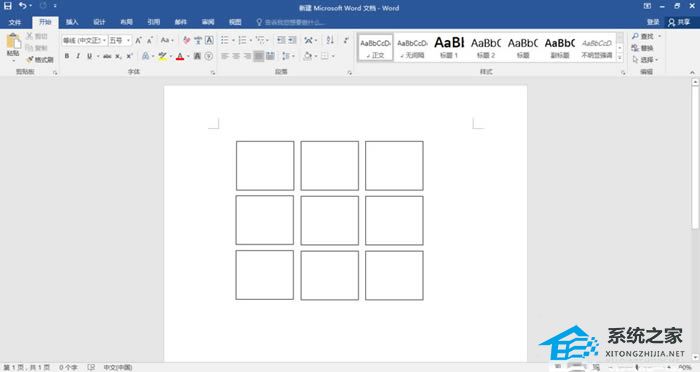700x372 pixels.
Task: Toggle Center paragraph alignment
Action: click(236, 56)
